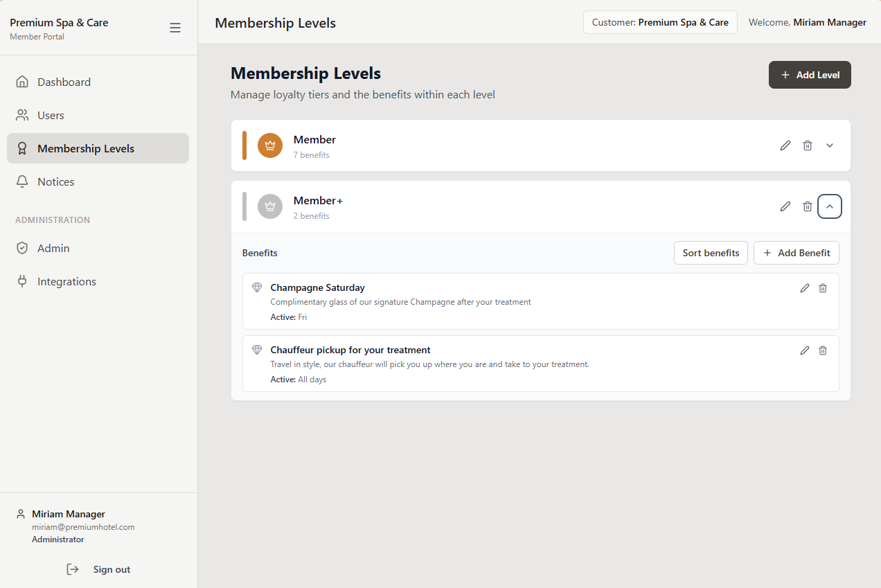The height and width of the screenshot is (588, 881).
Task: Sign out of the Member Portal
Action: 98,569
